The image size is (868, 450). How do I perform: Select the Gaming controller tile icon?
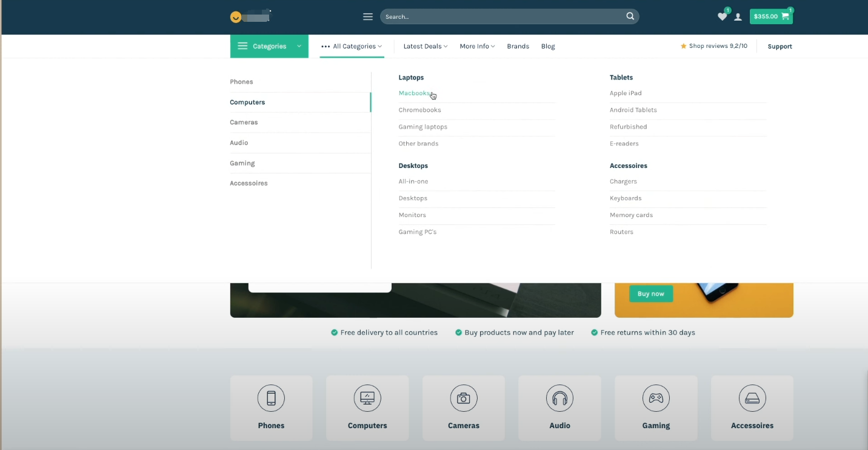pos(656,398)
